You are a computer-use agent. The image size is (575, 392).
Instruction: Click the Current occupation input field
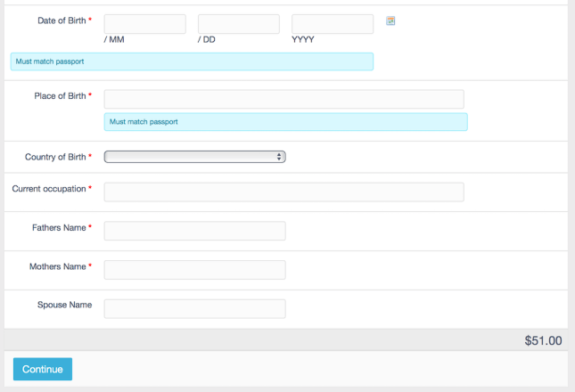[x=283, y=192]
